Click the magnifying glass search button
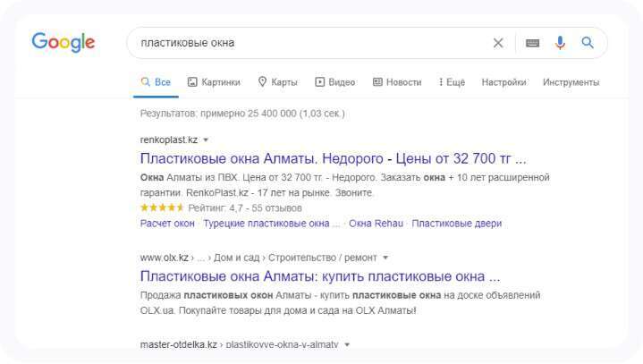The height and width of the screenshot is (364, 643). coord(588,42)
